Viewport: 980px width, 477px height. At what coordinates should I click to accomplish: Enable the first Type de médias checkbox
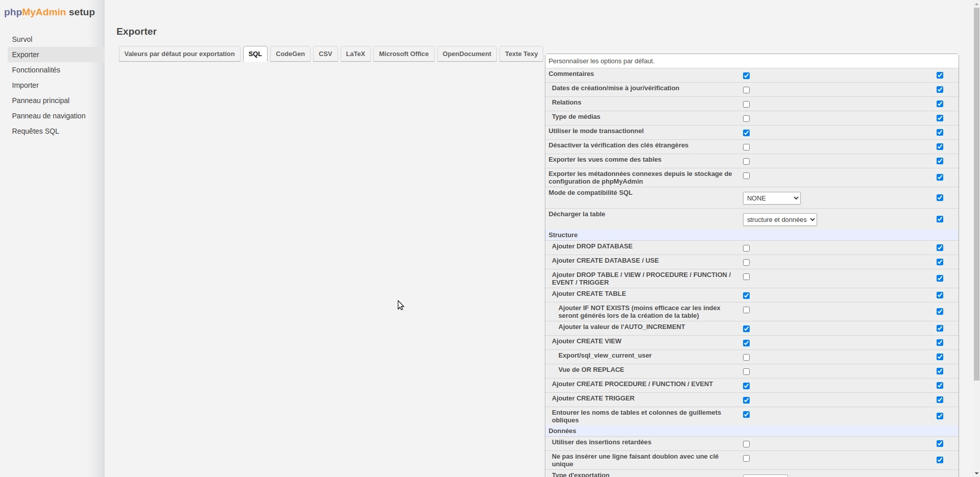746,119
